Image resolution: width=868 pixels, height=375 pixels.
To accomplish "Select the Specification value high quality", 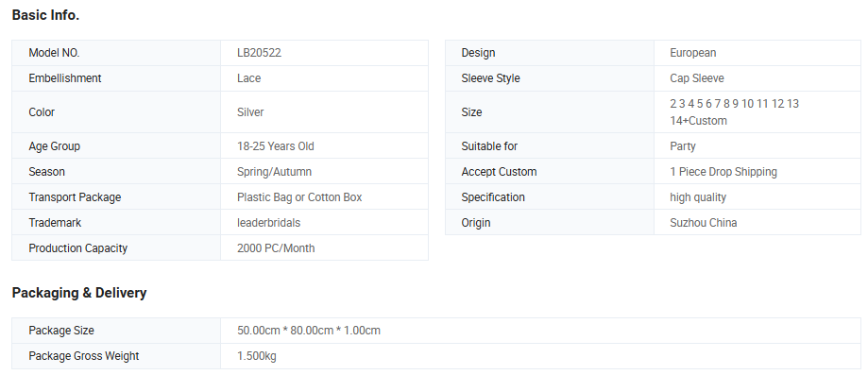I will 697,197.
